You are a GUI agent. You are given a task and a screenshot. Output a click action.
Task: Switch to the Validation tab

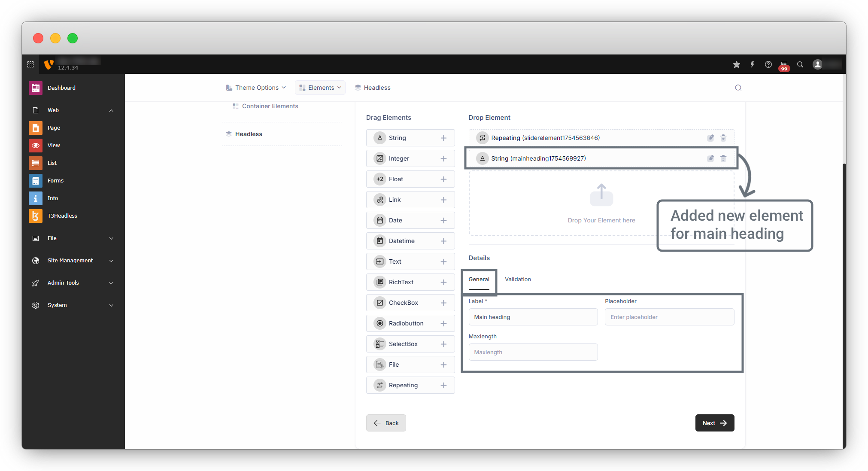click(518, 279)
